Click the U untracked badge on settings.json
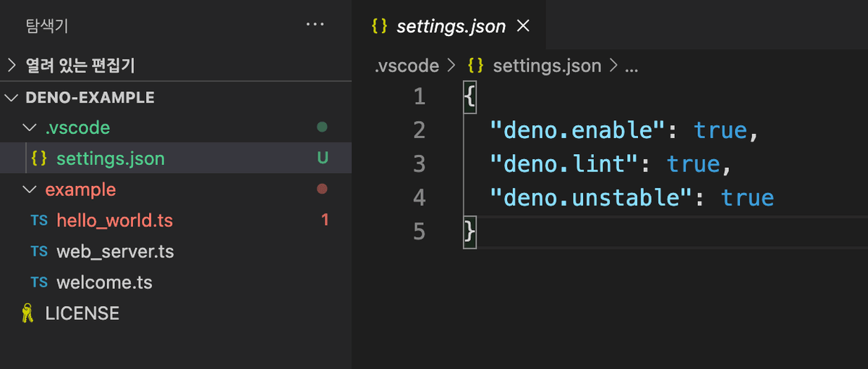 [323, 158]
